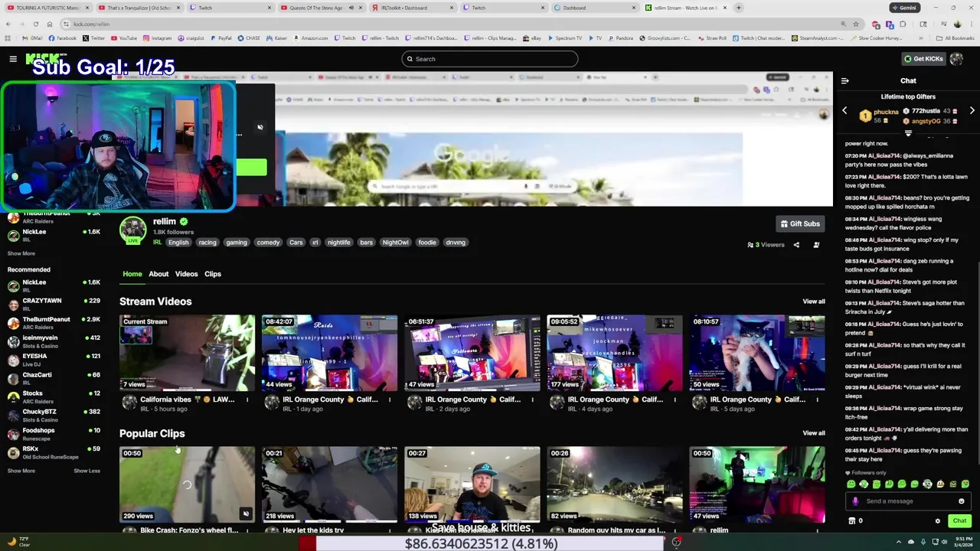This screenshot has height=551, width=980.
Task: Open the PayPal bookmark
Action: (x=220, y=38)
